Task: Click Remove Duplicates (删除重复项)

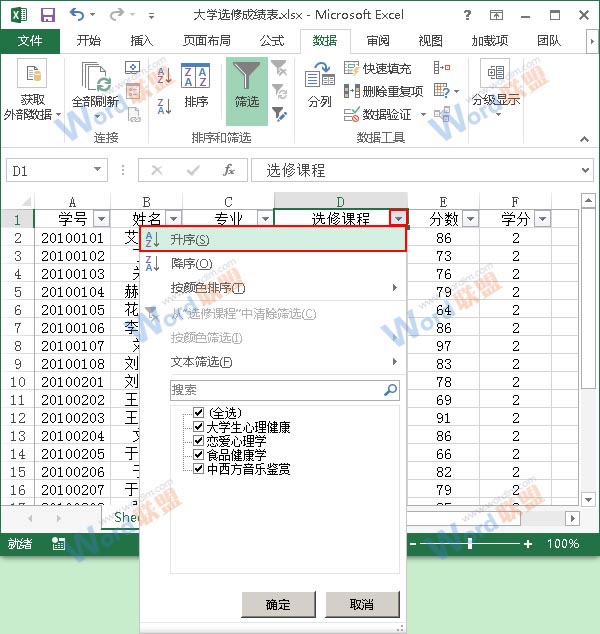Action: click(x=383, y=91)
